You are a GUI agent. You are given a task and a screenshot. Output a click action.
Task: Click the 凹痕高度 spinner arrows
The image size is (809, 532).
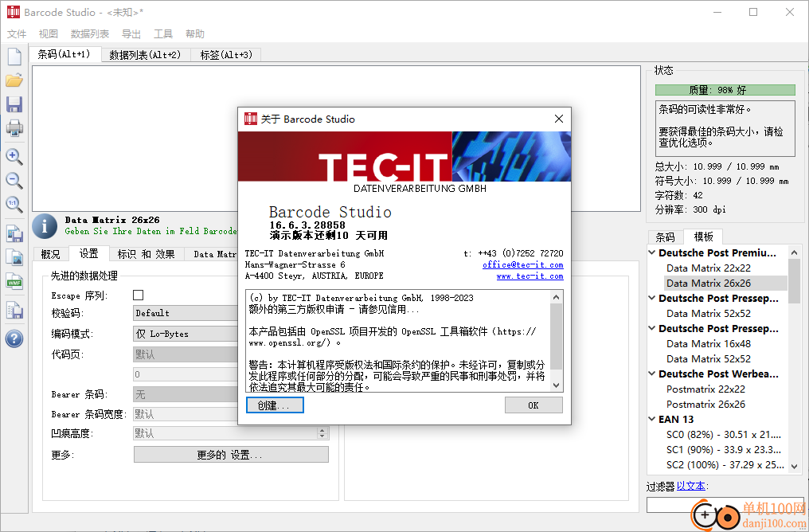(322, 433)
